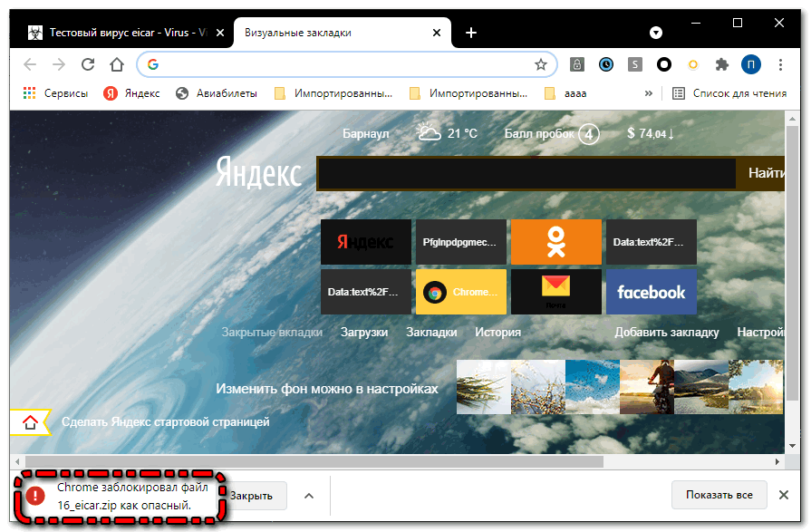
Task: Open the Chrome... yellow tile
Action: coord(461,291)
